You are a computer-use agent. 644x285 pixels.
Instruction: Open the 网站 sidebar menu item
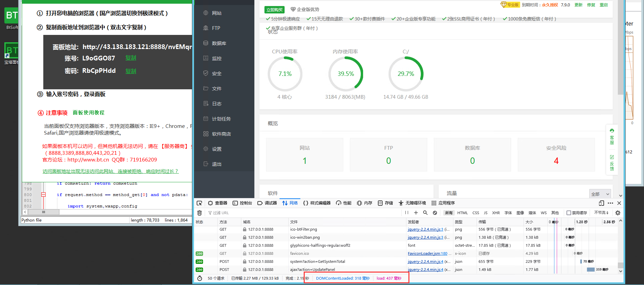216,13
